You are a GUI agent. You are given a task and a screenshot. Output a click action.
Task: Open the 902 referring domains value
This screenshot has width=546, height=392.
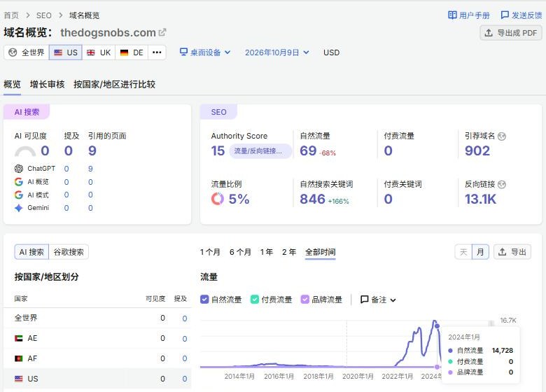pyautogui.click(x=477, y=150)
